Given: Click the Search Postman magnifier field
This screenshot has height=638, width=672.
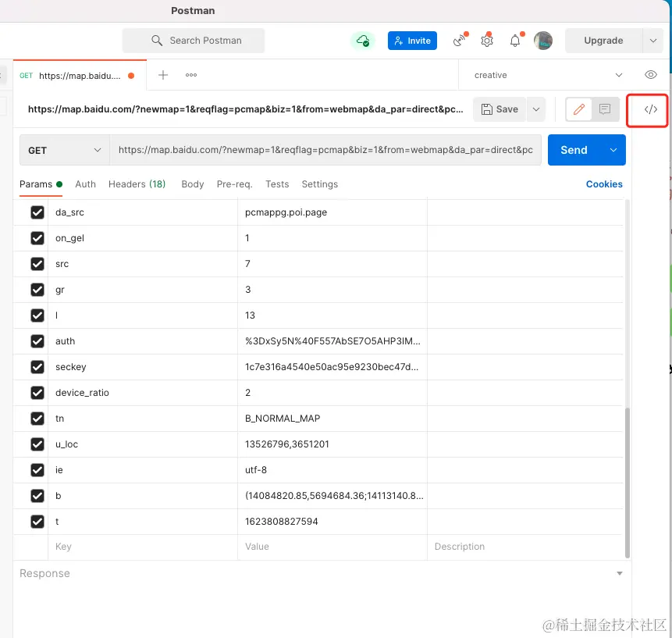Looking at the screenshot, I should coord(194,41).
